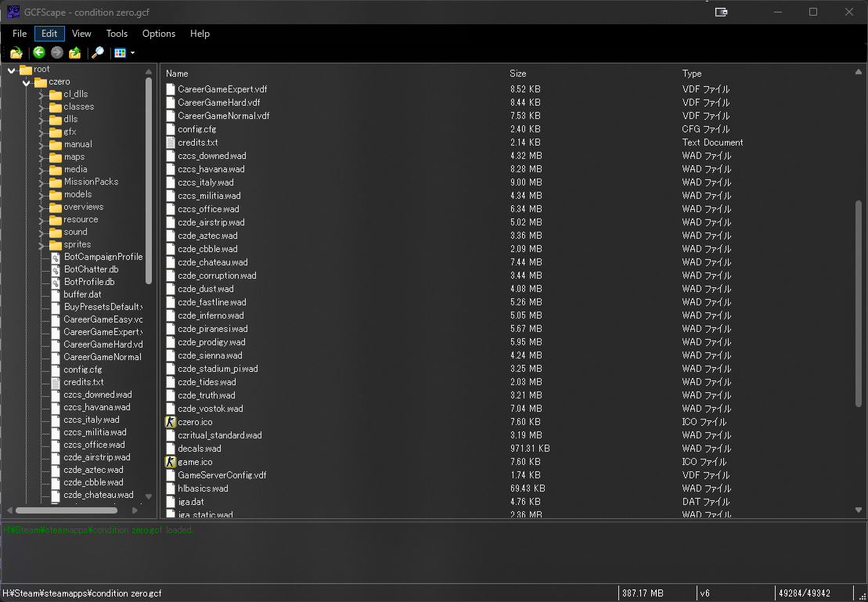
Task: Expand the maps folder node
Action: [x=41, y=157]
